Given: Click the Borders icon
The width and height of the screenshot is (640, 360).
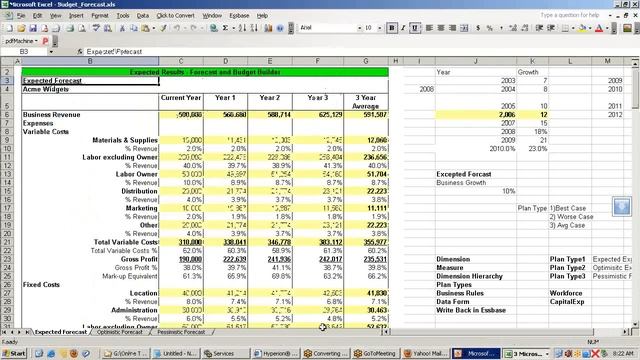Looking at the screenshot, I should [565, 28].
